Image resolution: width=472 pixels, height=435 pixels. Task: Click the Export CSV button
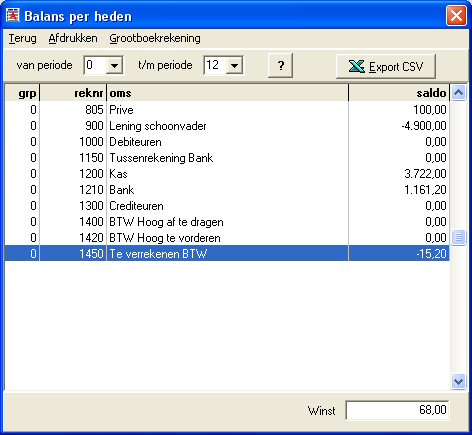pyautogui.click(x=386, y=66)
